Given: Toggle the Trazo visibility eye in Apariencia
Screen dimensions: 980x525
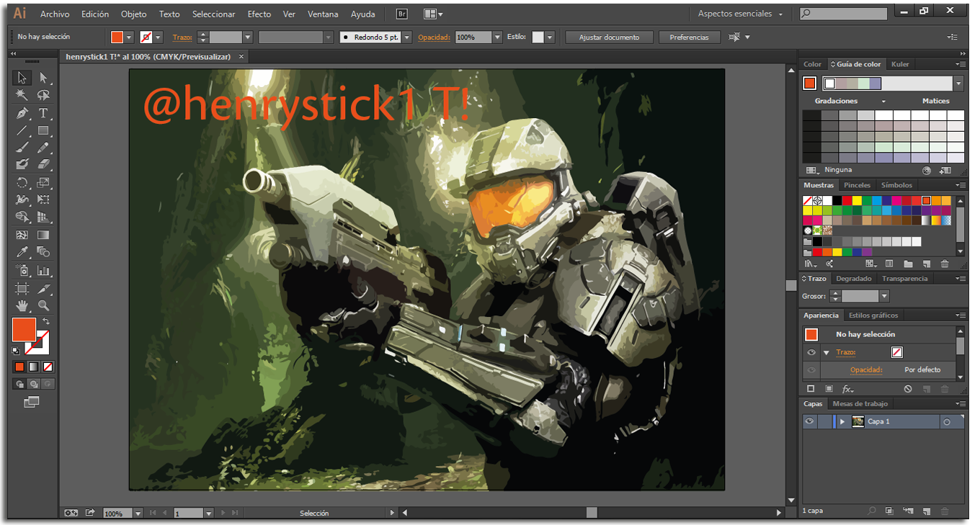Looking at the screenshot, I should coord(811,352).
